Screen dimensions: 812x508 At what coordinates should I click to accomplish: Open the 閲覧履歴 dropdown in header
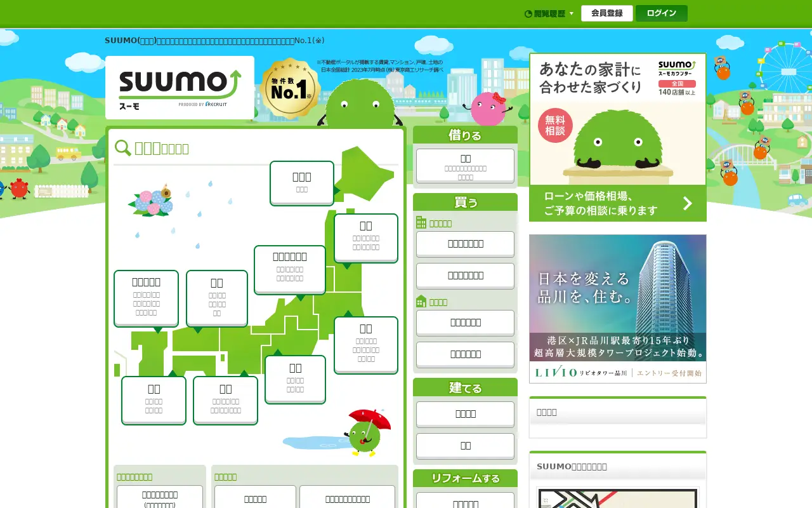pos(549,13)
